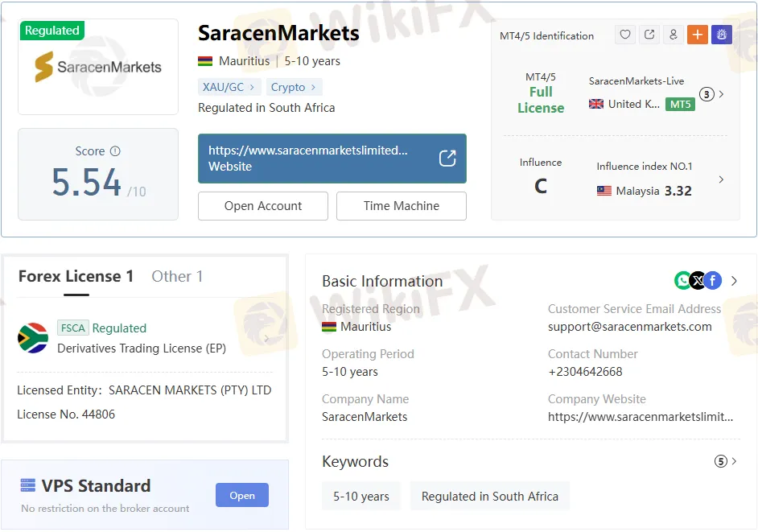Click the share icon in the header
Screen dimensions: 758x532
point(649,35)
